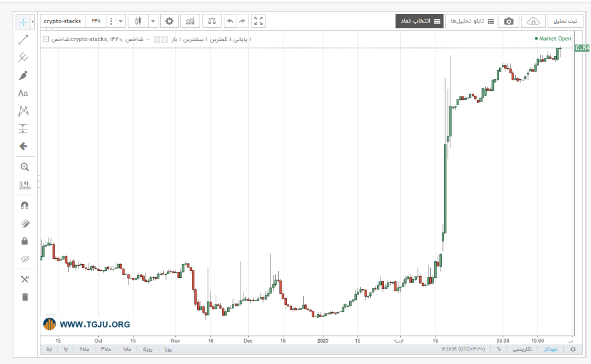Screen dimensions: 591x364
Task: Select the XABCD pattern tool
Action: [x=23, y=111]
